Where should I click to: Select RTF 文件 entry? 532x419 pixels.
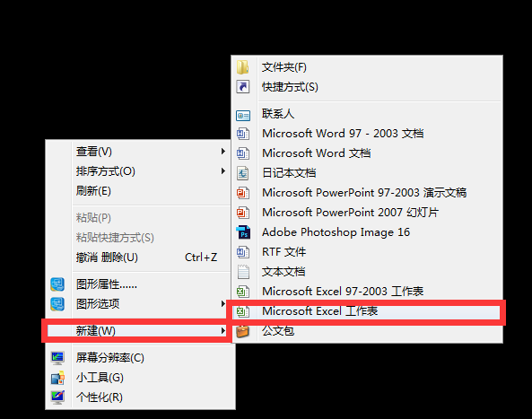(x=367, y=252)
